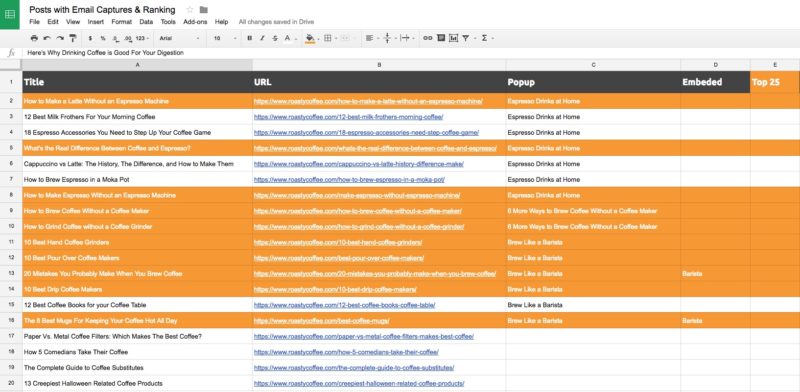Image resolution: width=800 pixels, height=392 pixels.
Task: Redo the last action
Action: (x=60, y=38)
